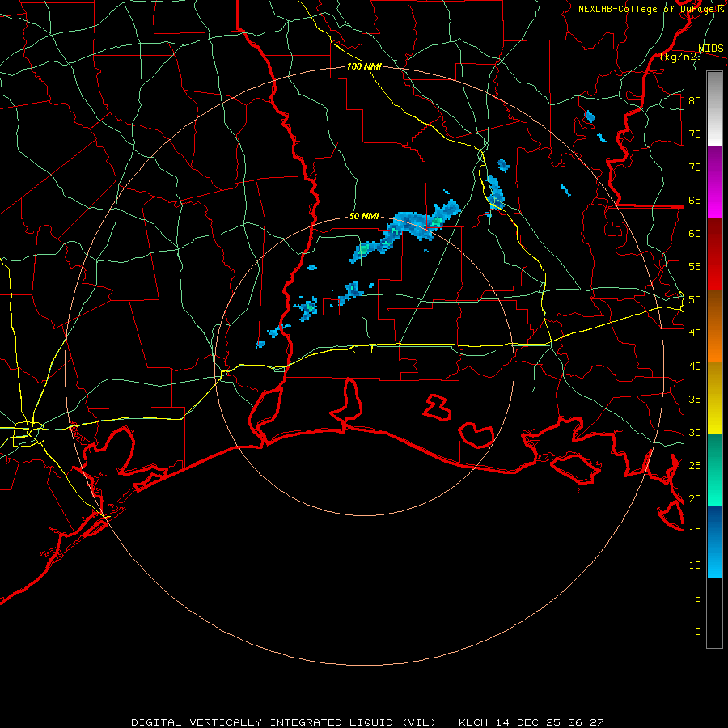Select the green segment of the color bar

[x=714, y=470]
